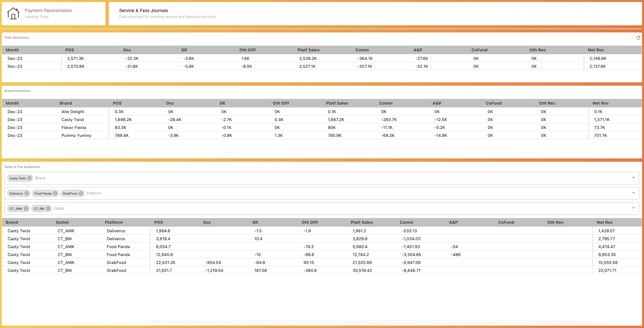Click the Pummy Yummy brand row
This screenshot has width=644, height=328.
[x=322, y=135]
